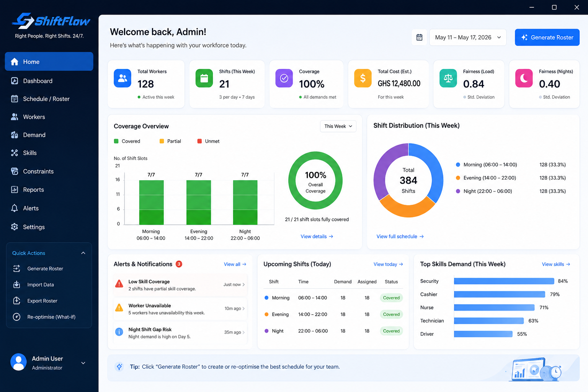588x392 pixels.
Task: Click the Fairness (Load) scales icon
Action: click(x=448, y=78)
